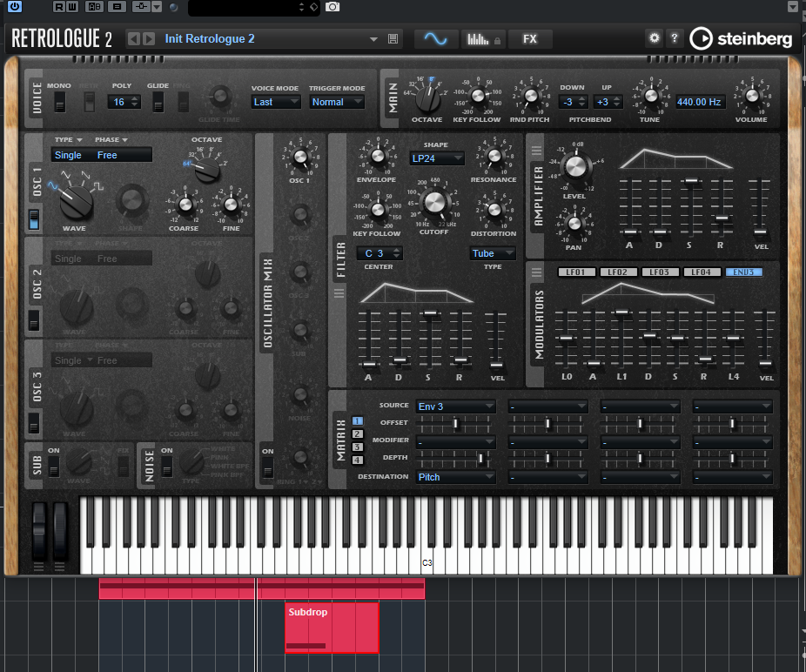Viewport: 806px width, 672px height.
Task: Click the Main Octave knob
Action: [427, 98]
